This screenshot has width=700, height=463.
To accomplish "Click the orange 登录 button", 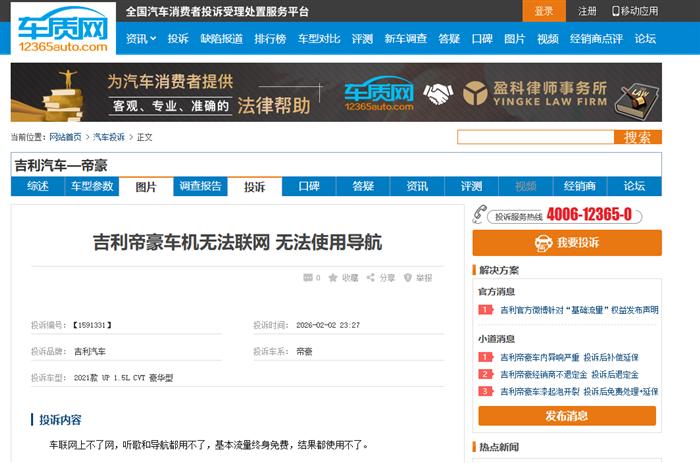I will point(543,11).
